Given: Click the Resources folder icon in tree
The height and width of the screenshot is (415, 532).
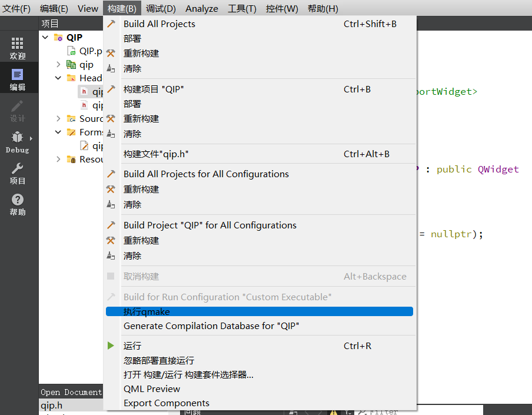Looking at the screenshot, I should pos(71,159).
